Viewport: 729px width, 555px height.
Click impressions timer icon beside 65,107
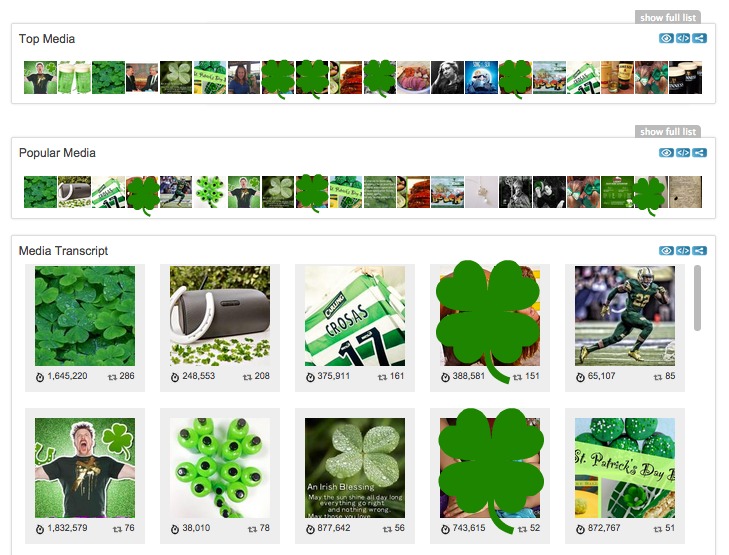click(580, 377)
